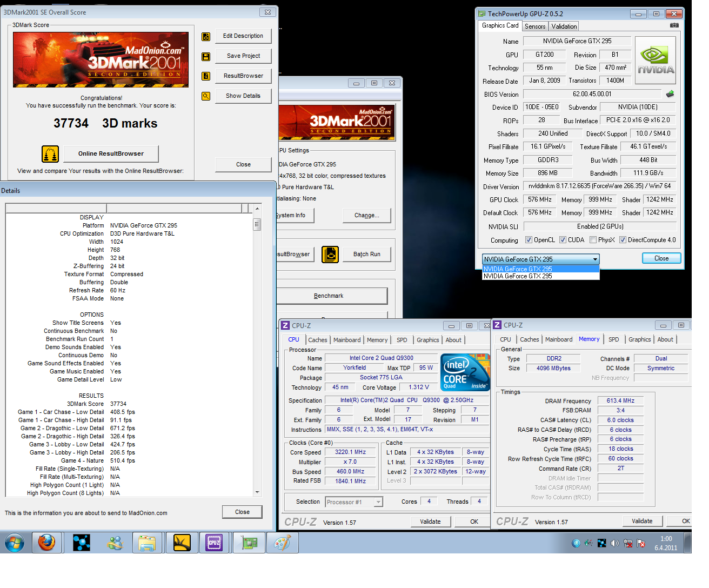The height and width of the screenshot is (588, 709).
Task: Switch to 3DMark2001 taskbar icon
Action: click(182, 543)
